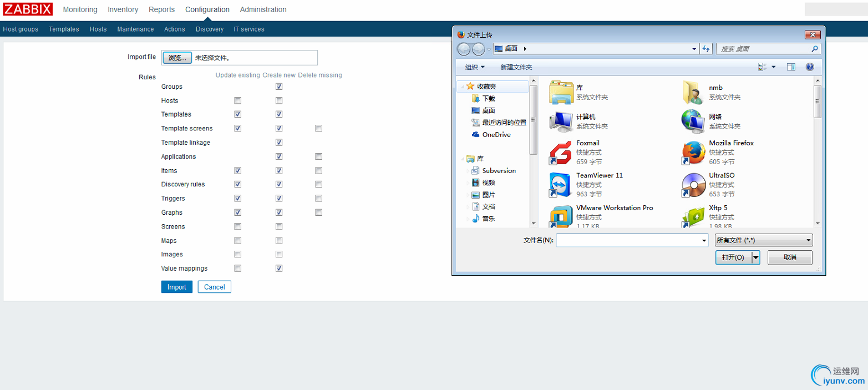
Task: Click 打开(O) Open button in dialog
Action: [733, 257]
